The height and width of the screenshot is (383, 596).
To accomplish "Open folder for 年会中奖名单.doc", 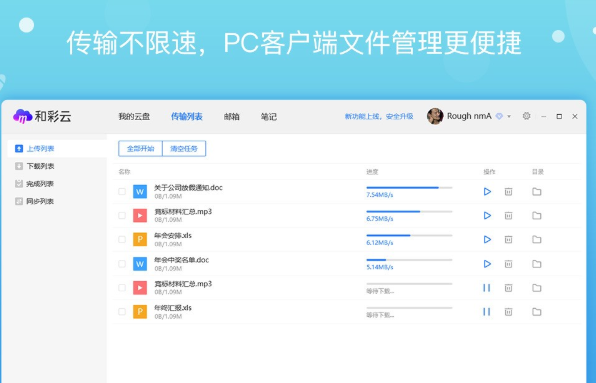I will 536,264.
